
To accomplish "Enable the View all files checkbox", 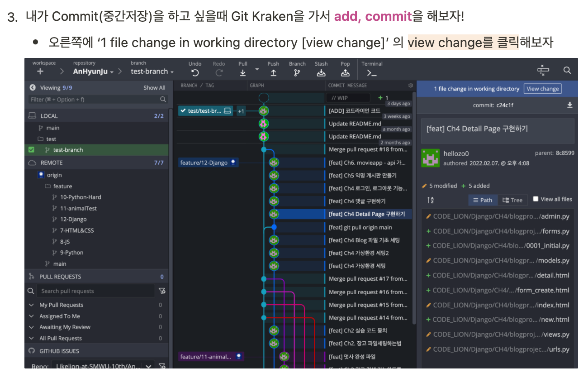I will 536,199.
